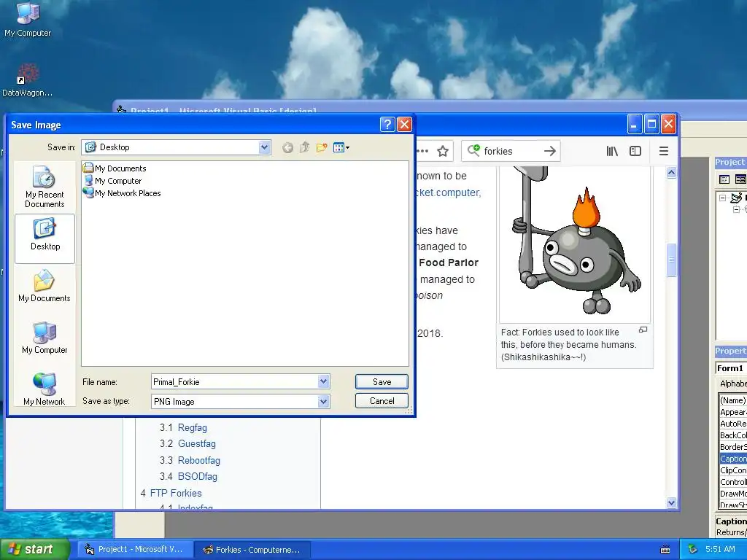Expand the Save as type dropdown
Screen dimensions: 747x560
(x=323, y=402)
